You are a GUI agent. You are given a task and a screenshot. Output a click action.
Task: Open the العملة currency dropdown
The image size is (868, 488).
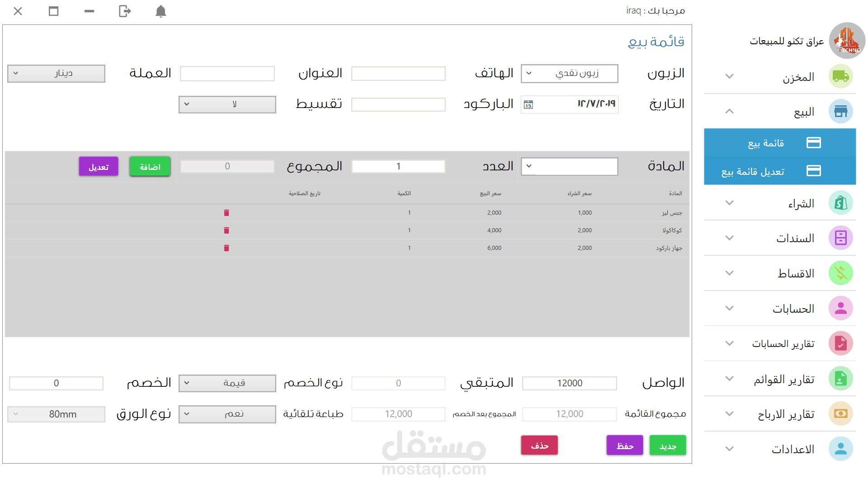click(56, 74)
